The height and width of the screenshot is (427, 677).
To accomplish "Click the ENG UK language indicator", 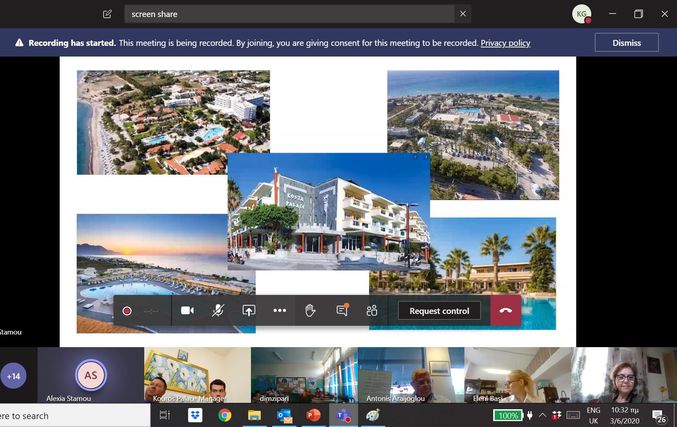I will point(594,415).
